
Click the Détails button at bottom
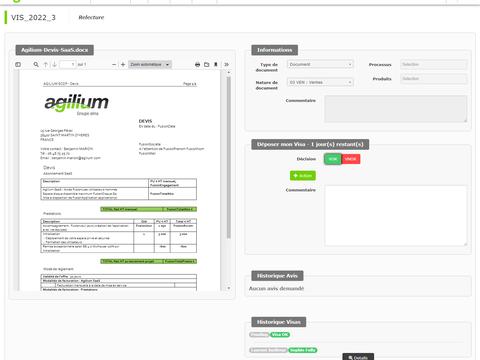click(358, 357)
